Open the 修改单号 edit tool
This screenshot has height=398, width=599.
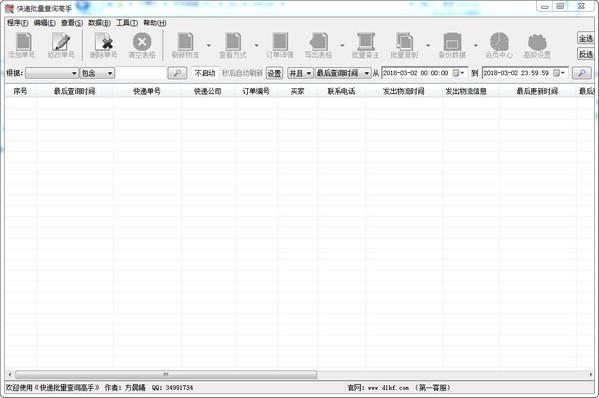(61, 46)
